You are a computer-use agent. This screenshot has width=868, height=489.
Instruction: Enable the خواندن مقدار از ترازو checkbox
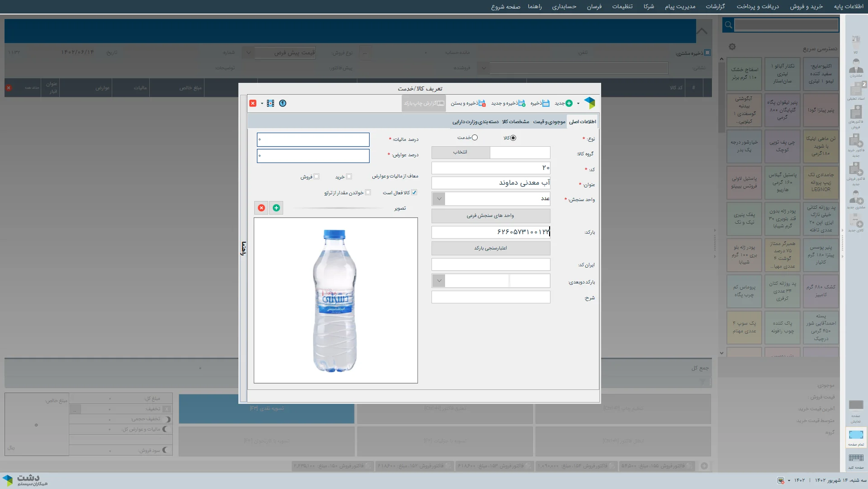pos(368,192)
